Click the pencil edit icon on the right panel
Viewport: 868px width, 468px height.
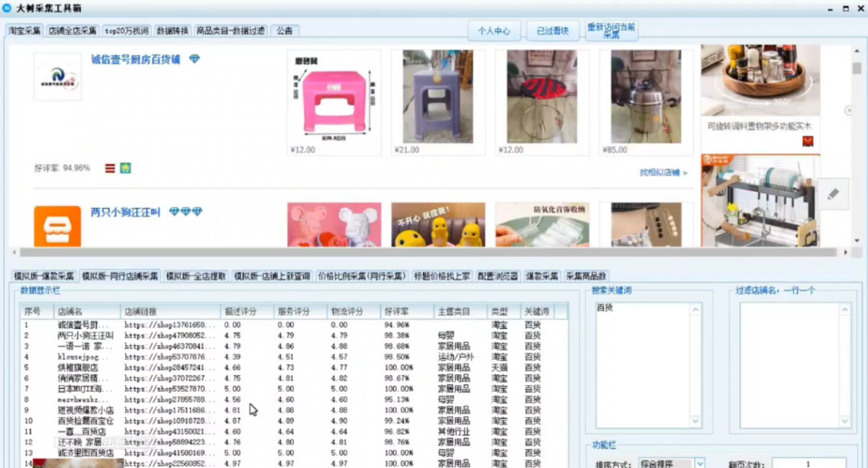point(833,193)
